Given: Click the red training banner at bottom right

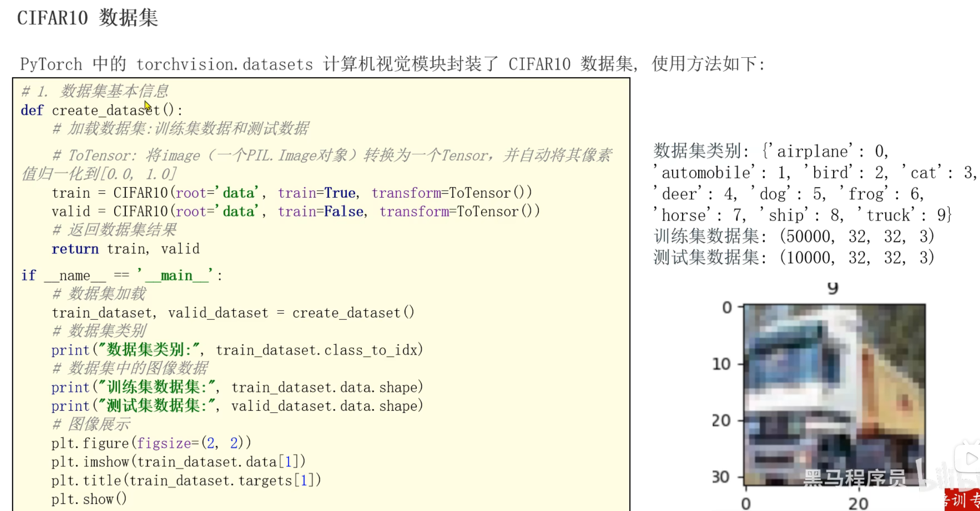Looking at the screenshot, I should 962,500.
